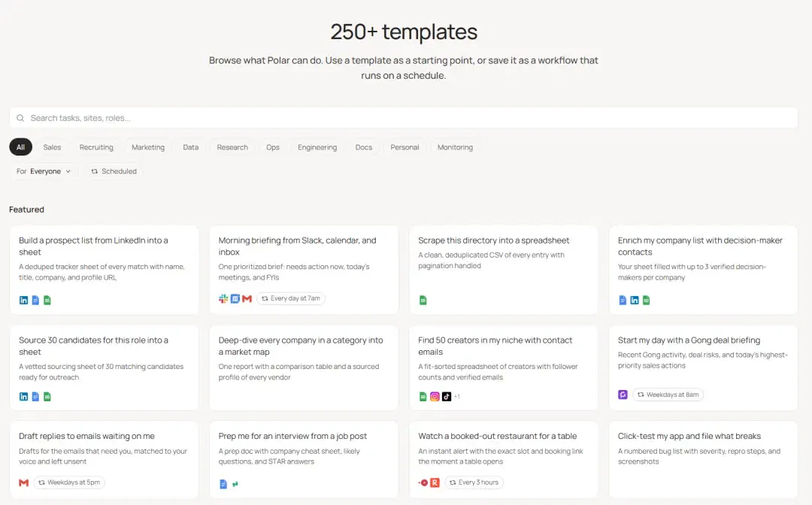Open the Recruiting category
Image resolution: width=812 pixels, height=505 pixels.
pos(96,147)
